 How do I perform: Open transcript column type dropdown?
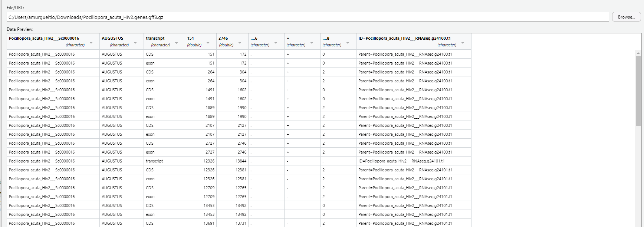pyautogui.click(x=176, y=43)
